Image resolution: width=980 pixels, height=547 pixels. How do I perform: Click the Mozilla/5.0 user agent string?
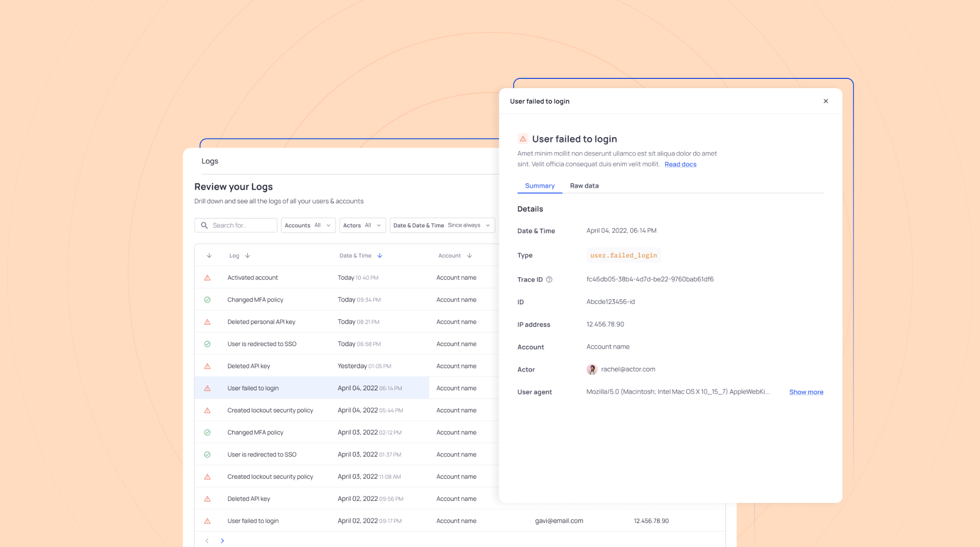click(678, 392)
